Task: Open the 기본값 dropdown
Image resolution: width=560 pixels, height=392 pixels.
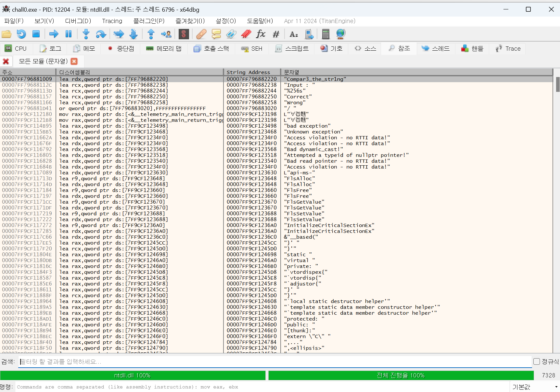Action: point(534,386)
